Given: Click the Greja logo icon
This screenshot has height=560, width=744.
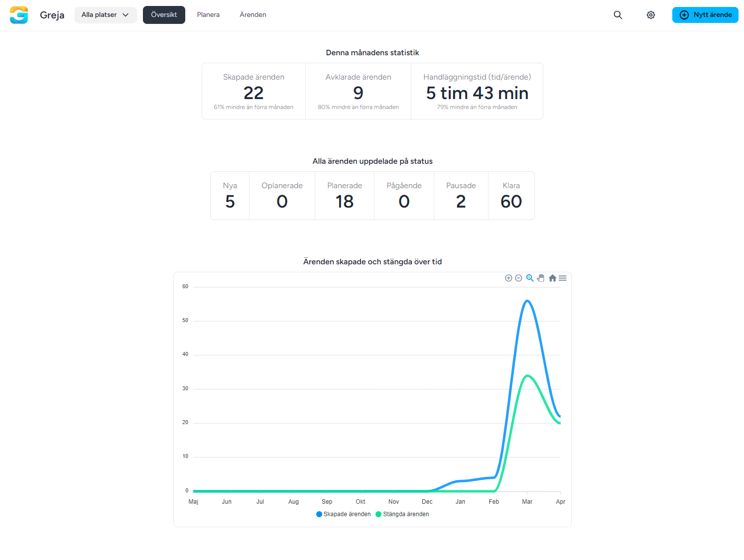Looking at the screenshot, I should (x=19, y=15).
